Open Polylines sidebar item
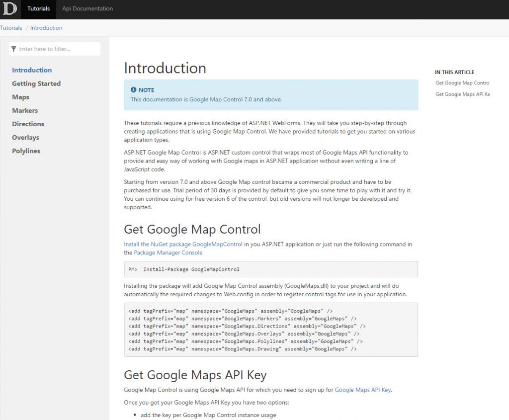Screen dimensions: 509x420 coord(26,151)
